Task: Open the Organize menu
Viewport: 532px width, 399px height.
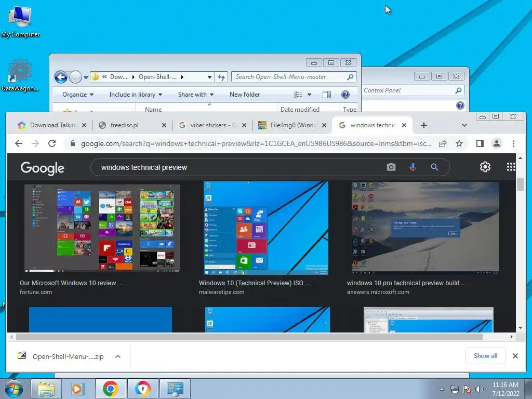Action: (x=78, y=95)
